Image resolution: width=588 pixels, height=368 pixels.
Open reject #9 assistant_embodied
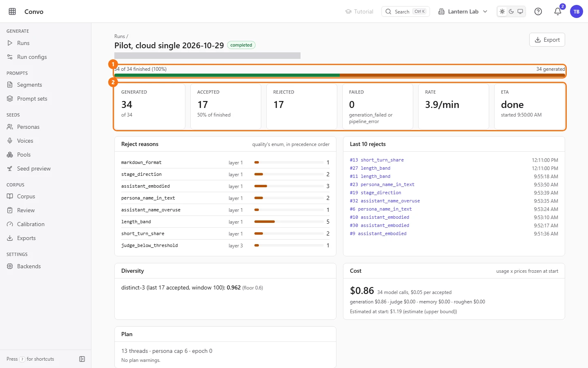point(378,233)
